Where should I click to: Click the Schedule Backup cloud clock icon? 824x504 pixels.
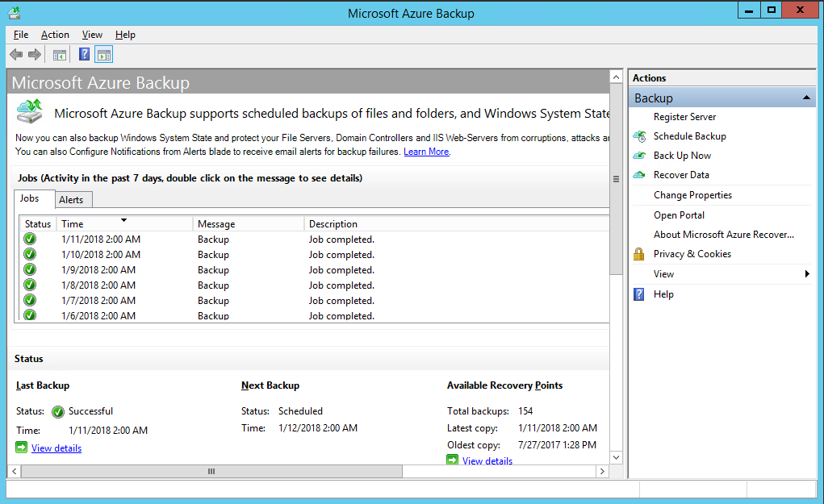(x=639, y=136)
